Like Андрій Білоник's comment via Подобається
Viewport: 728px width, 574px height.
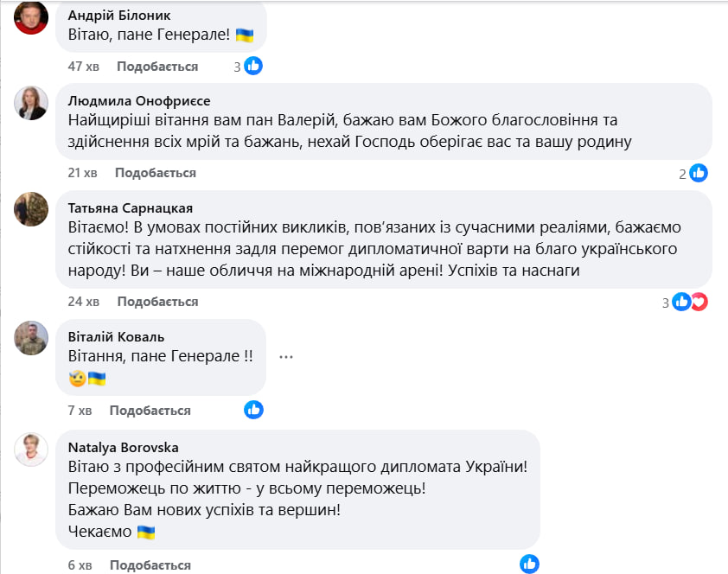pos(157,67)
